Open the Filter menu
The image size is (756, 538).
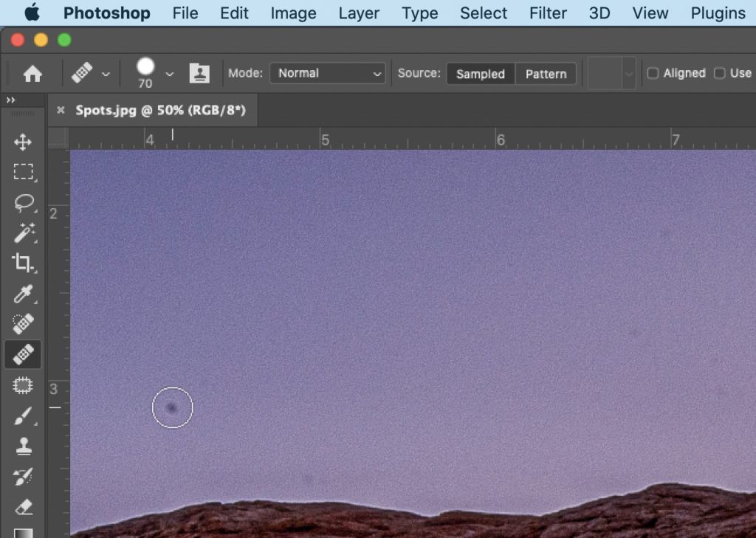pyautogui.click(x=548, y=13)
